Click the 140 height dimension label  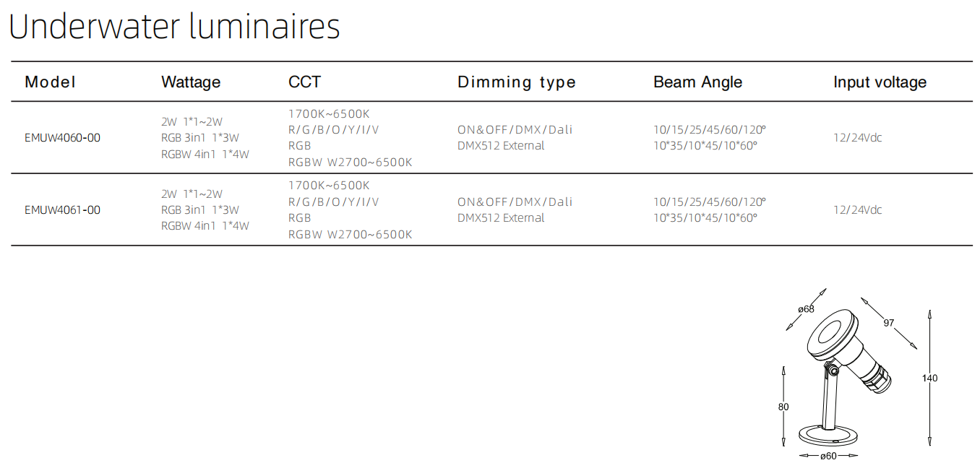click(x=930, y=378)
